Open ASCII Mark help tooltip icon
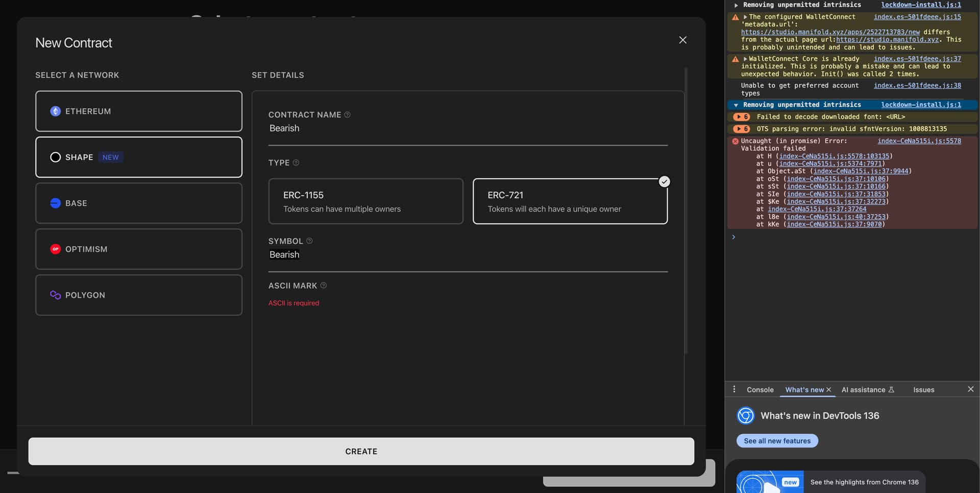The width and height of the screenshot is (980, 493). [x=323, y=286]
